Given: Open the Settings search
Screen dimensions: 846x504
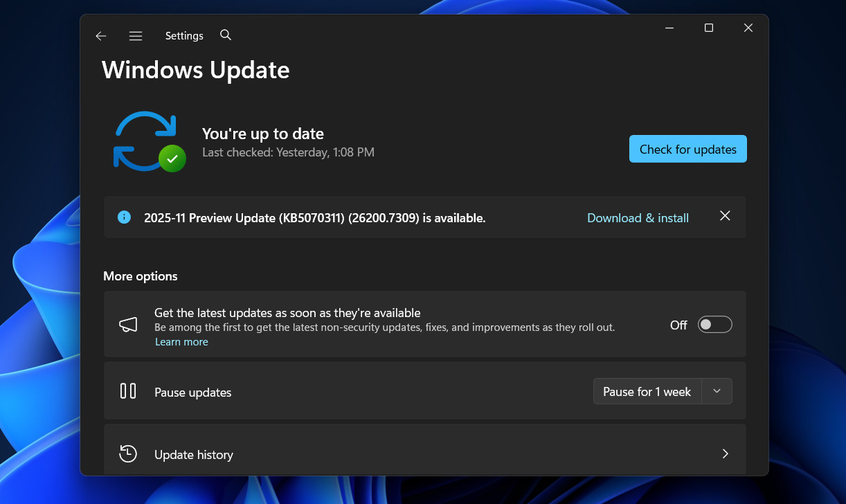Looking at the screenshot, I should click(225, 35).
